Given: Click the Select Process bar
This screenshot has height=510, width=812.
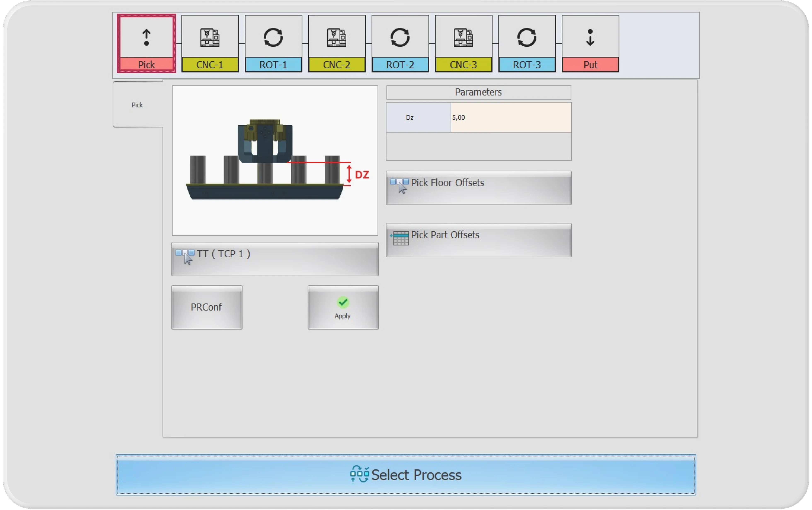Looking at the screenshot, I should click(406, 475).
